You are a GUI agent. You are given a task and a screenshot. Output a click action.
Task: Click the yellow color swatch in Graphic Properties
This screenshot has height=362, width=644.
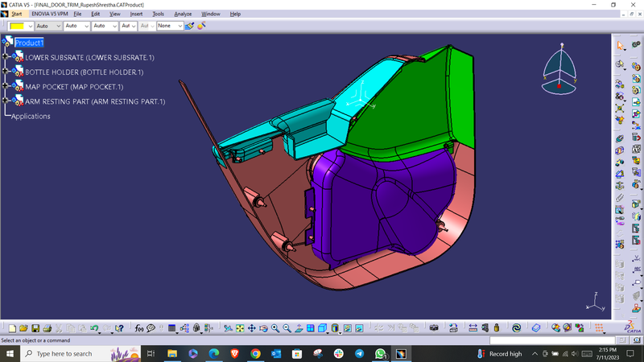pos(17,27)
